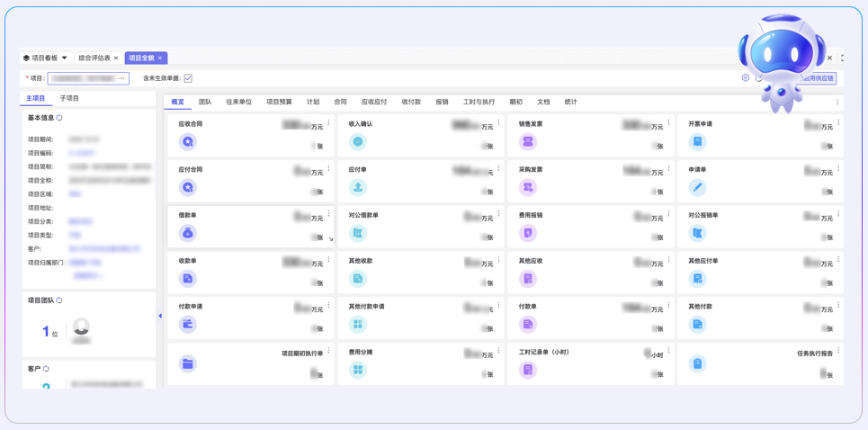Open the 项目 picker via ellipsis button
Image resolution: width=868 pixels, height=430 pixels.
[x=122, y=78]
